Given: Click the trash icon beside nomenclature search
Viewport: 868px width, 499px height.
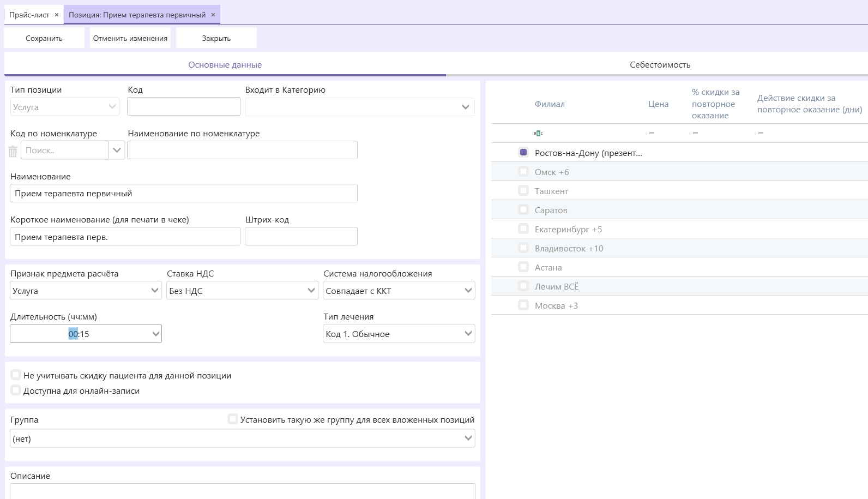Looking at the screenshot, I should tap(13, 151).
